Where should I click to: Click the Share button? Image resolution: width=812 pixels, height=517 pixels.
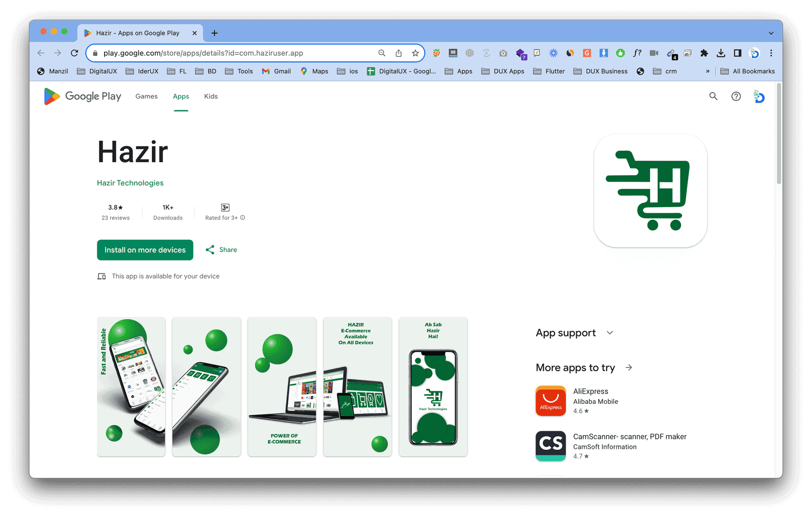coord(221,250)
